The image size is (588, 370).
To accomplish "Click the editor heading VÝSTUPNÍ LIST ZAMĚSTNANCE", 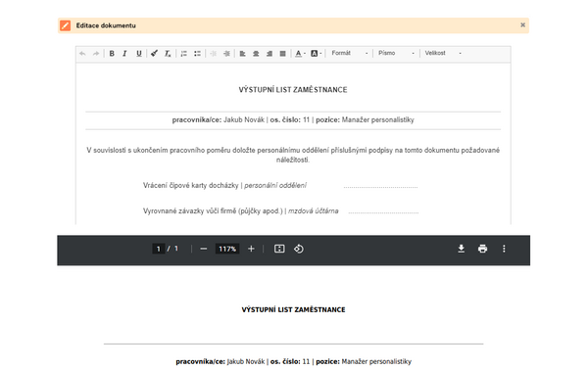I will click(293, 89).
